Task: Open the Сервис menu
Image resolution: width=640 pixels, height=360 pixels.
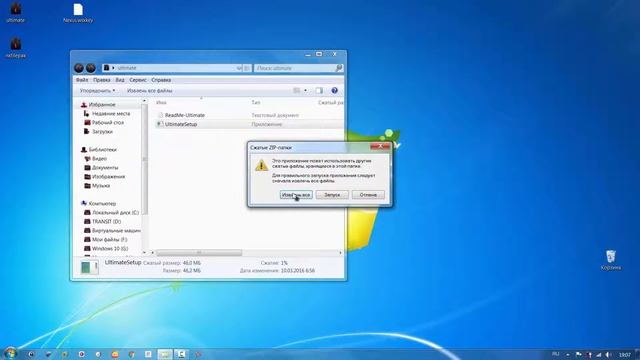Action: click(138, 80)
